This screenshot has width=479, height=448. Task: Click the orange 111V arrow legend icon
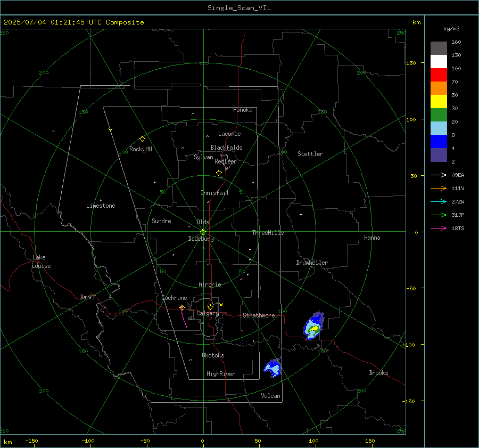pyautogui.click(x=439, y=189)
